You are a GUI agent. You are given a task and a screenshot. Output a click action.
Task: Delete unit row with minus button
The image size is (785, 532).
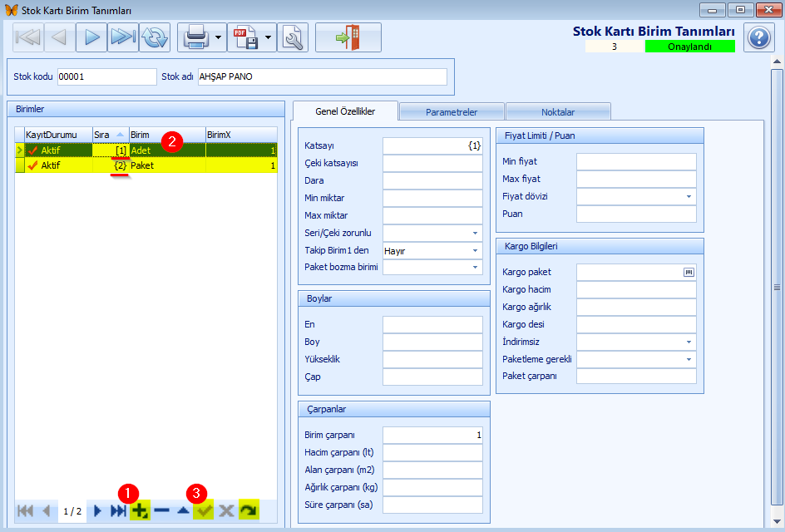click(x=161, y=510)
